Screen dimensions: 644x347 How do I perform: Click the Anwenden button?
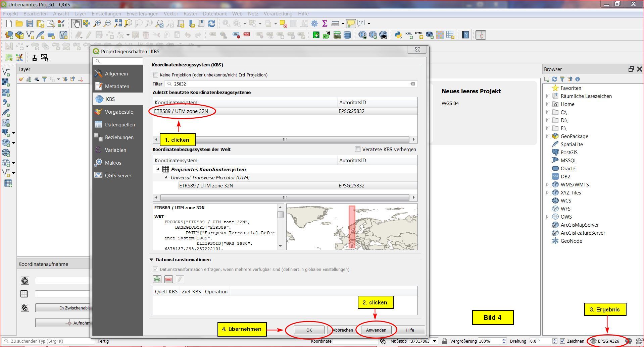pos(376,330)
